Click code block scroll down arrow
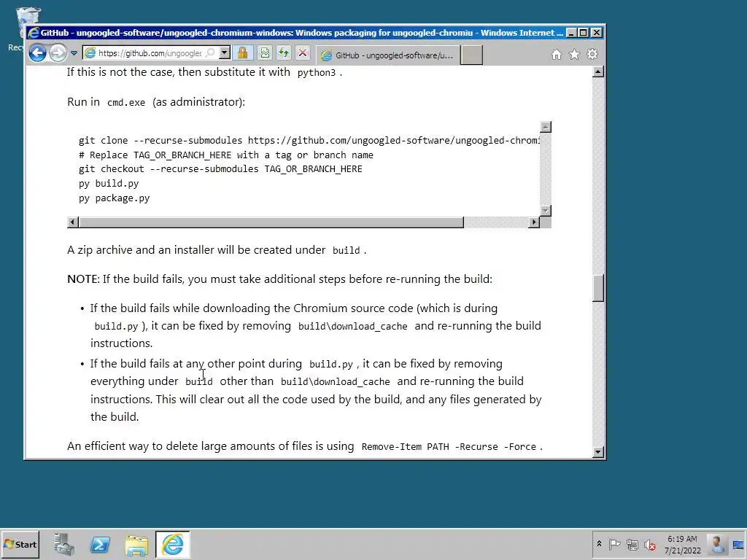This screenshot has width=747, height=560. point(546,211)
